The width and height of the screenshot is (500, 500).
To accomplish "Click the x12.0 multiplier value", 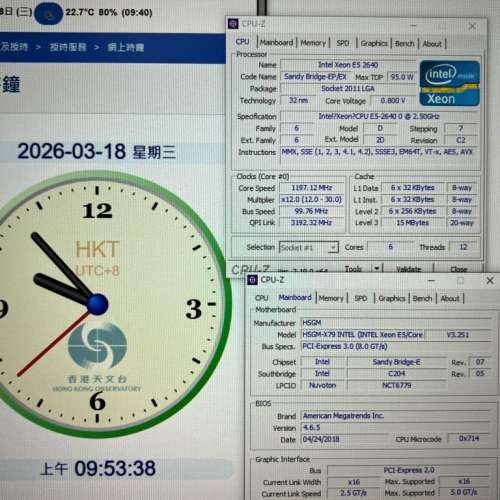I will tap(311, 199).
